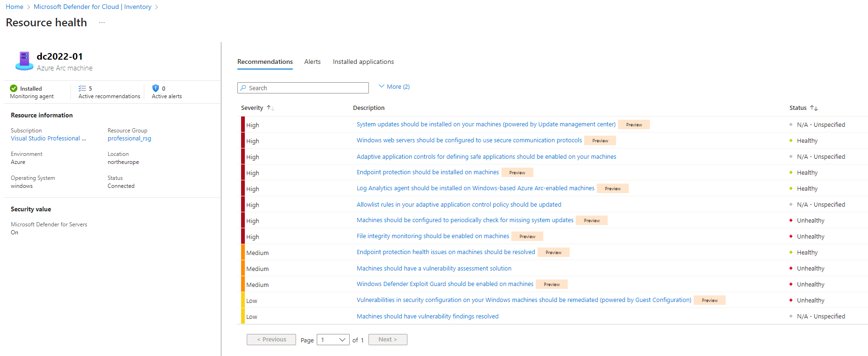Click the Active recommendations checklist icon
The image size is (868, 356).
coord(82,88)
